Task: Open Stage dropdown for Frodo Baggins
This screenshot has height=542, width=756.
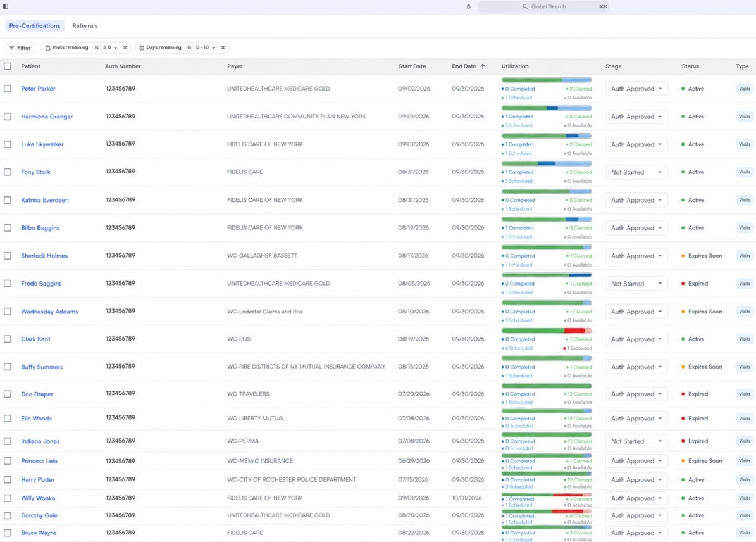Action: (x=636, y=284)
